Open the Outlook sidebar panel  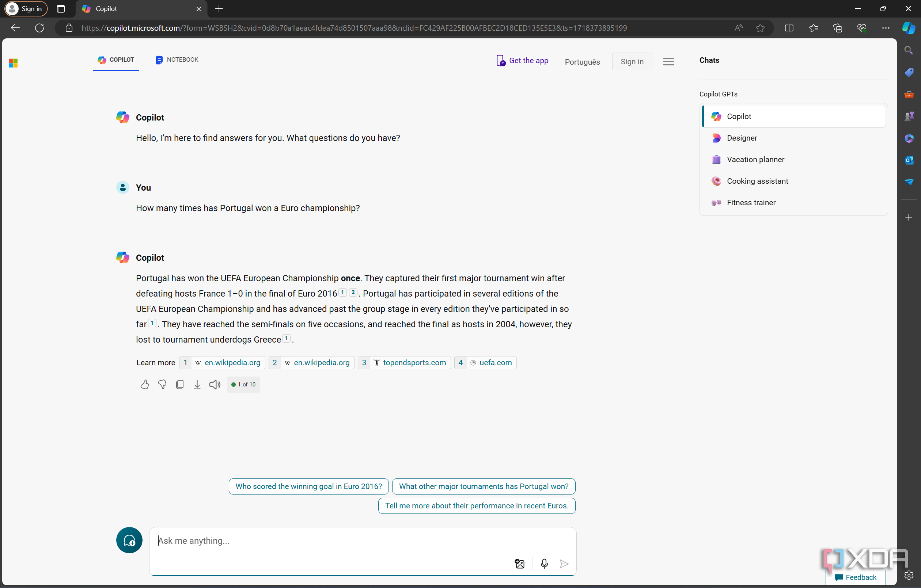pyautogui.click(x=909, y=160)
